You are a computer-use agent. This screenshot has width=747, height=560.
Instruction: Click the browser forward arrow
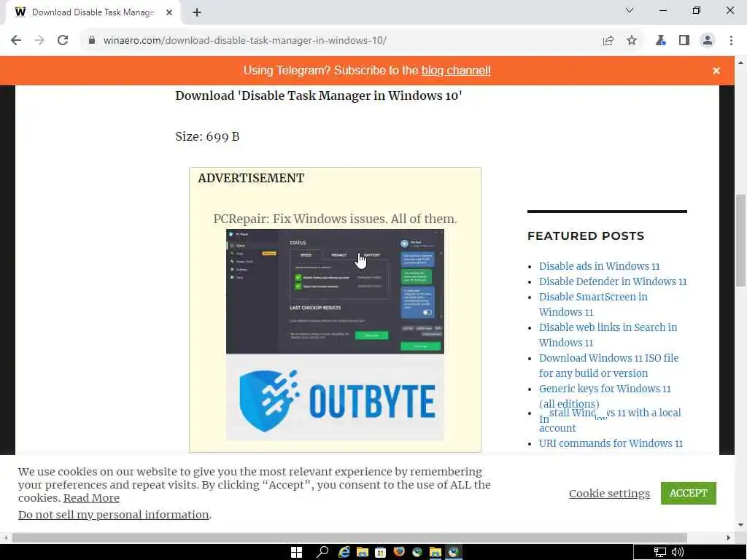tap(39, 41)
